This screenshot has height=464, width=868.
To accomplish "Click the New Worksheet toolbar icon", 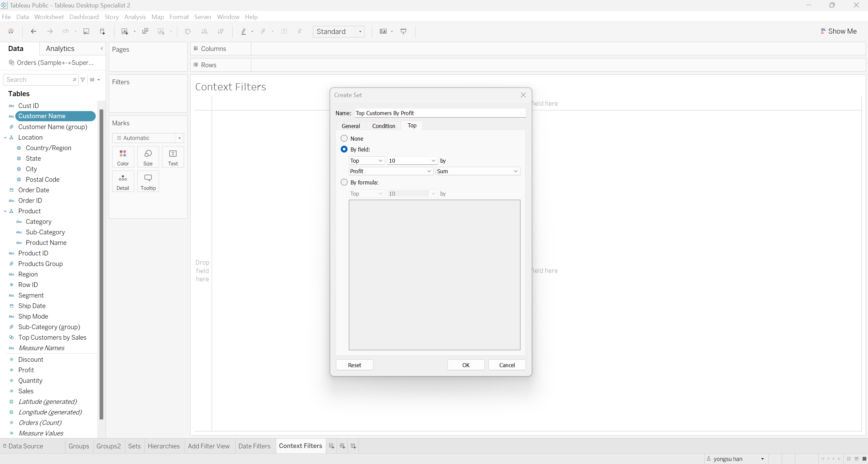I will click(x=124, y=31).
